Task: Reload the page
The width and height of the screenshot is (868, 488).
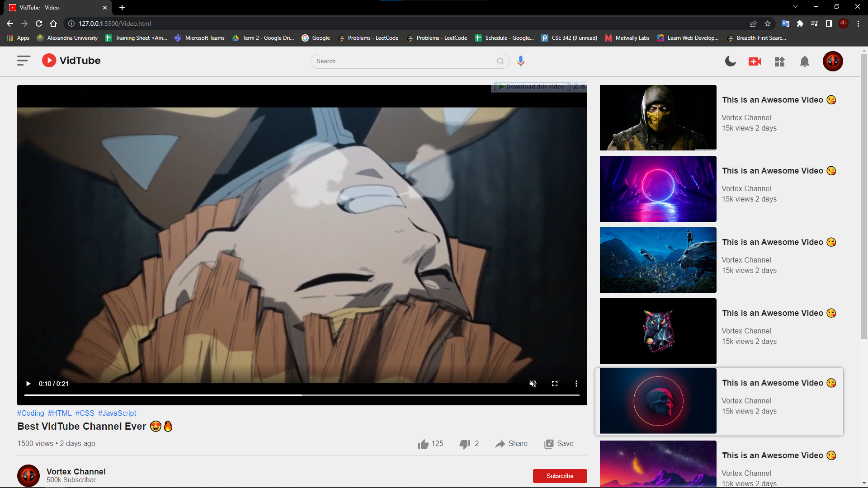Action: [39, 23]
